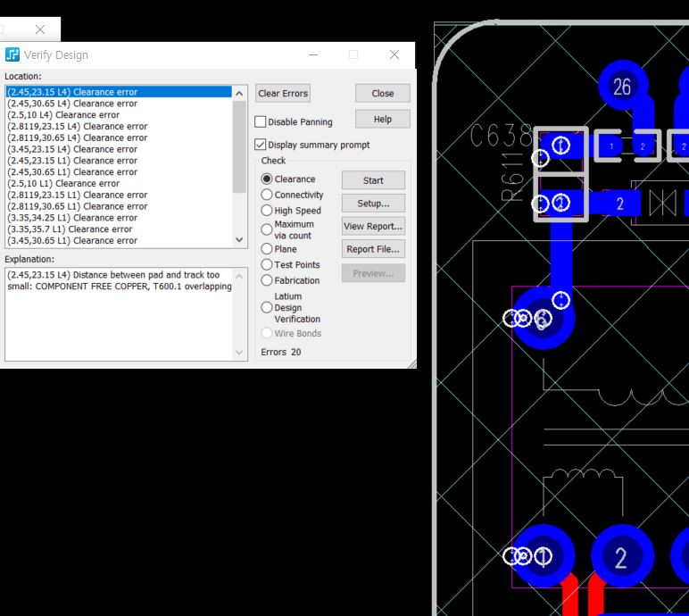Click the Clear Errors button
Screen dimensions: 689x616
click(282, 94)
